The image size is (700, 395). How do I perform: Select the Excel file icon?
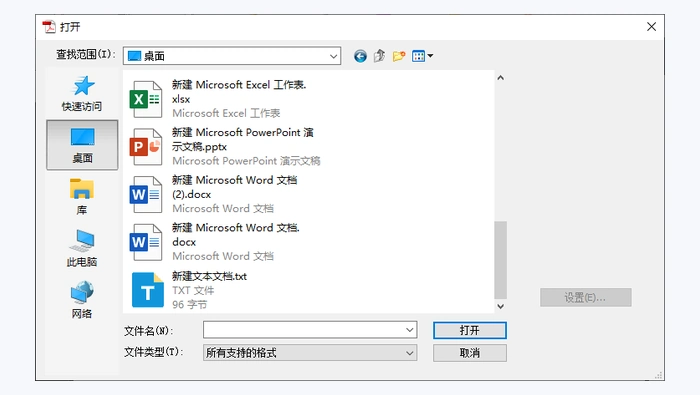point(146,99)
